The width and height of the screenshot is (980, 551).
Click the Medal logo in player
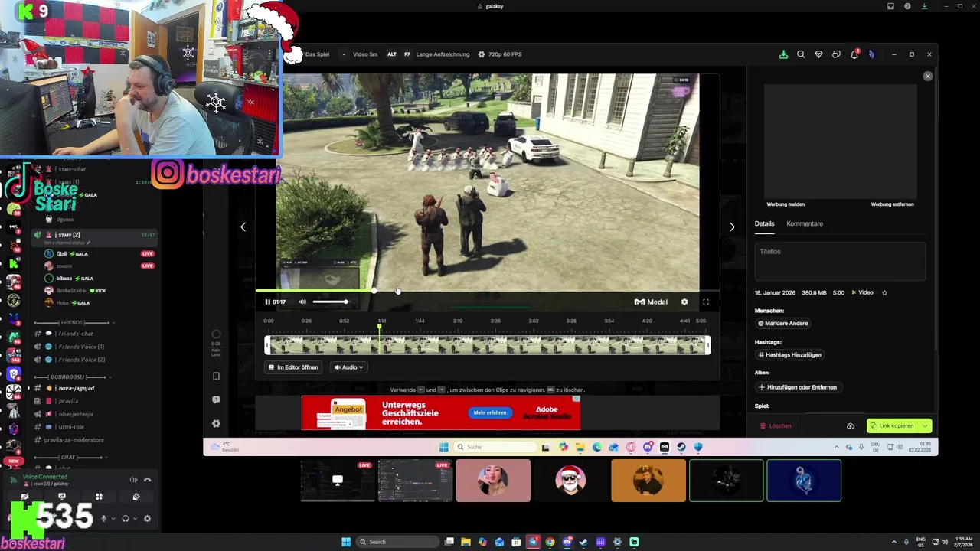651,302
